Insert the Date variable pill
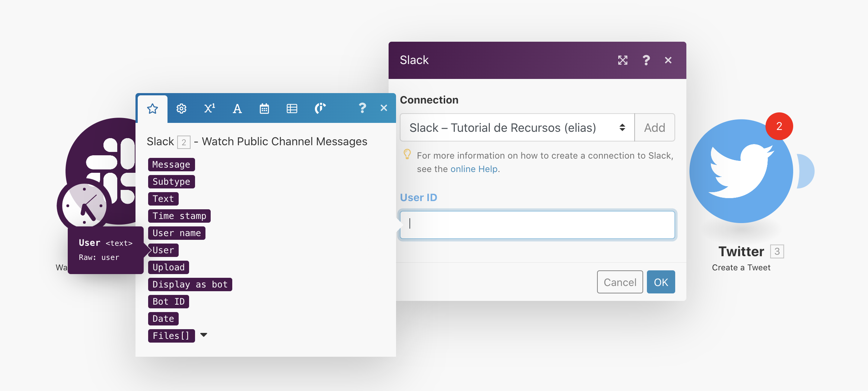868x391 pixels. click(x=163, y=319)
